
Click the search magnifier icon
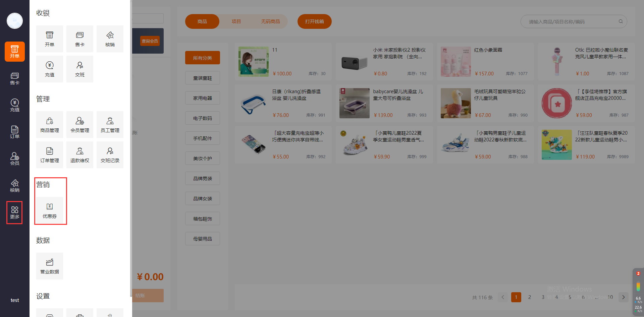(621, 21)
